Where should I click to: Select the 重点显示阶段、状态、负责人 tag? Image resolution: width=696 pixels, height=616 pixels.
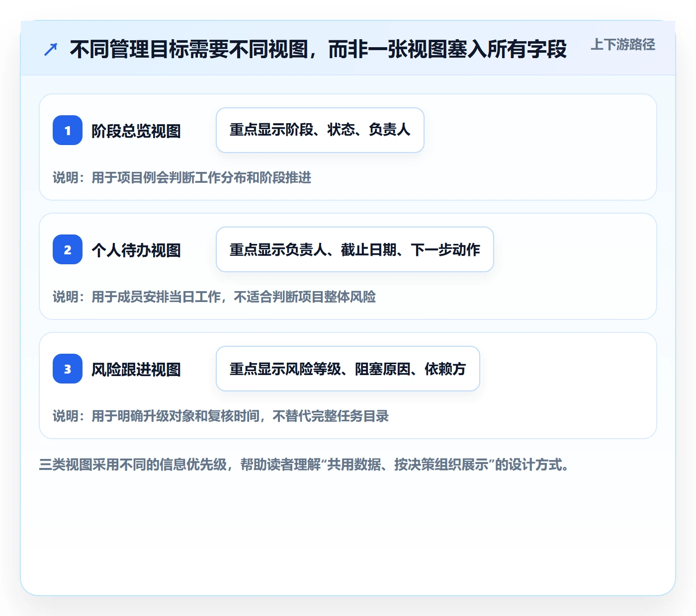pos(320,130)
